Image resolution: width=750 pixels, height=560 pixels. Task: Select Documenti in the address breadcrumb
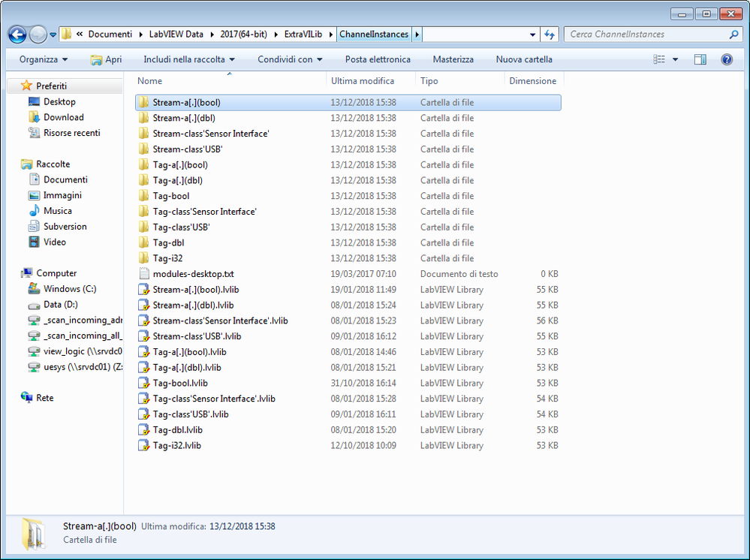click(110, 35)
